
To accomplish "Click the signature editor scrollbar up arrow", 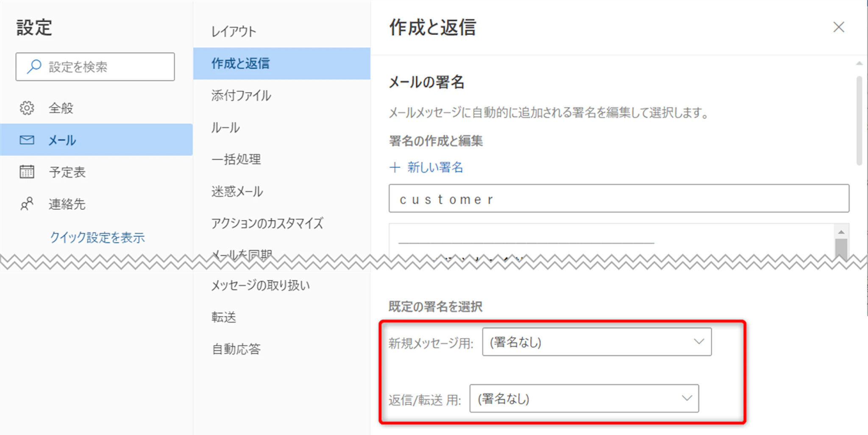I will pos(841,232).
